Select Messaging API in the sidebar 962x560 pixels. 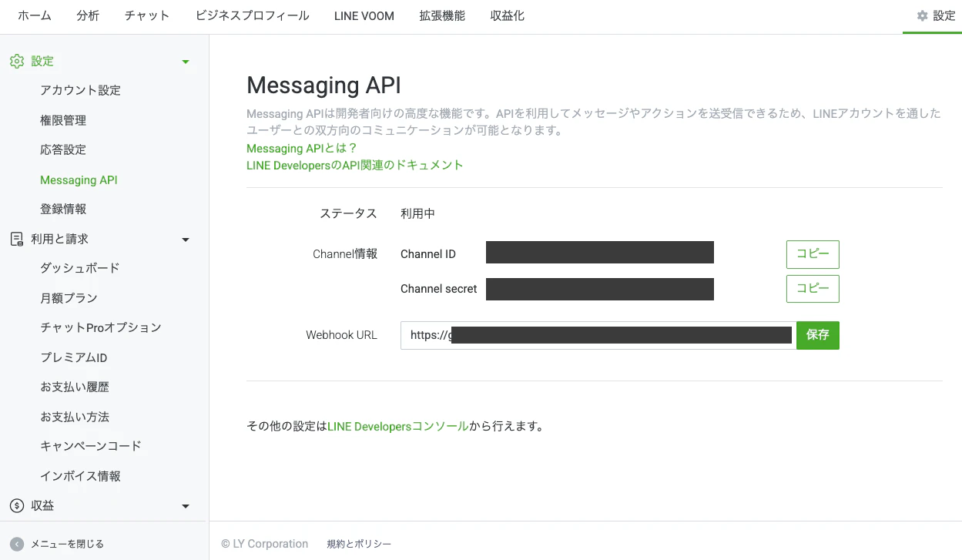click(x=79, y=179)
